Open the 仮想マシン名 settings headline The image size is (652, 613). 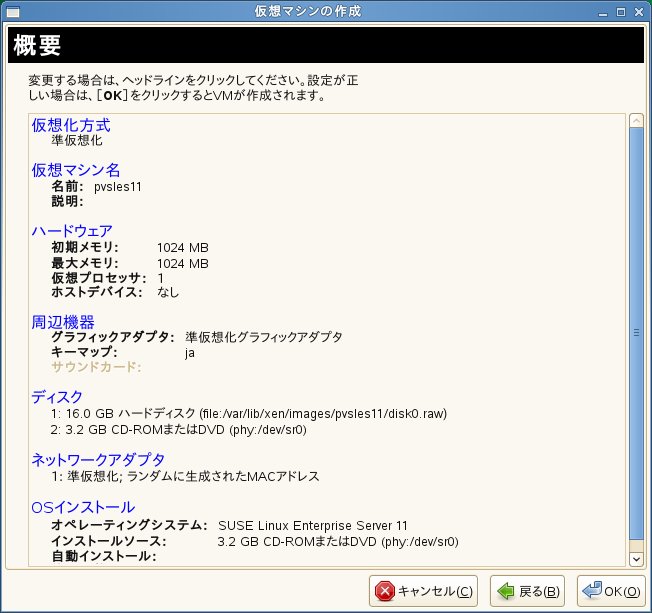(x=76, y=170)
